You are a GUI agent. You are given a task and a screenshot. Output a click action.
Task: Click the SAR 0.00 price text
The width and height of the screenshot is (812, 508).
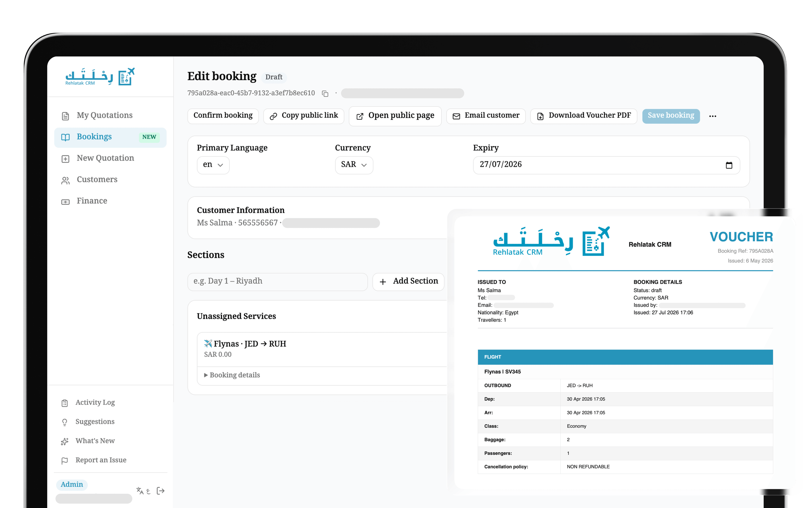[x=218, y=355]
